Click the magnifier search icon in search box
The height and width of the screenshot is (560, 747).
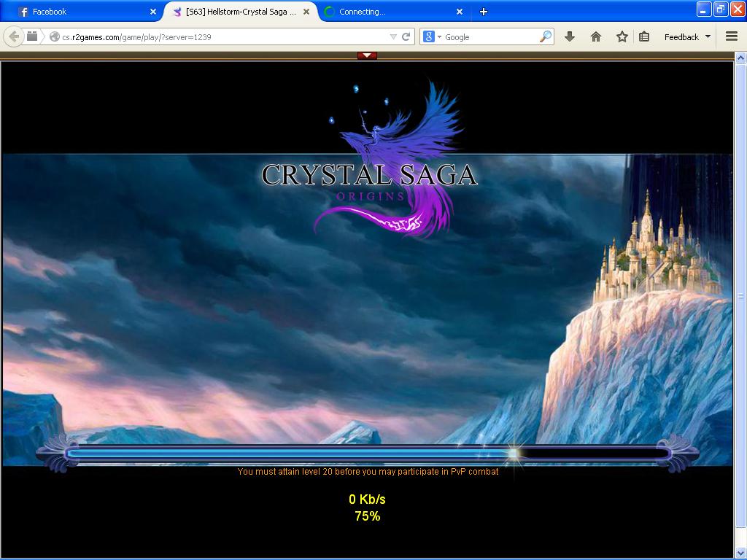tap(545, 36)
